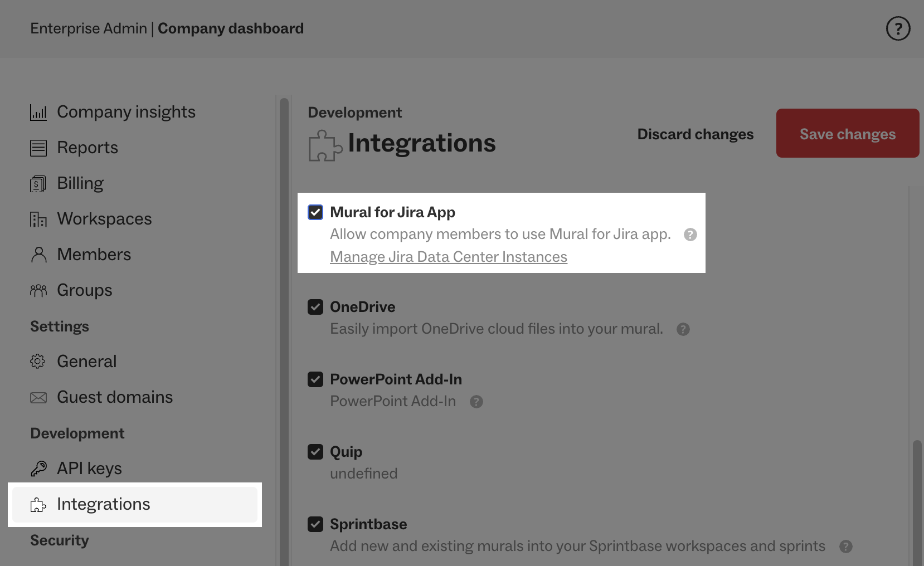Toggle the Quip checkbox off
Viewport: 924px width, 566px height.
tap(315, 452)
